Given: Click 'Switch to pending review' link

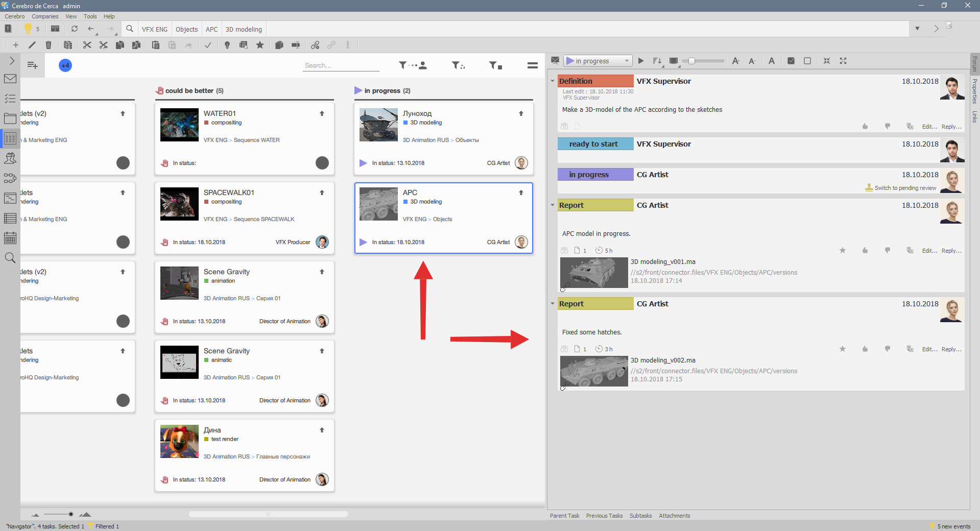Looking at the screenshot, I should (905, 188).
